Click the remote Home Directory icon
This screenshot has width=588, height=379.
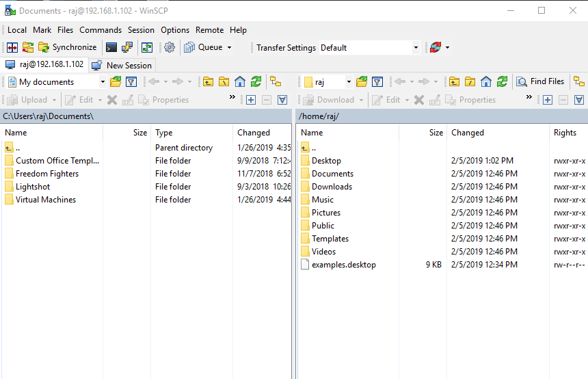coord(486,82)
